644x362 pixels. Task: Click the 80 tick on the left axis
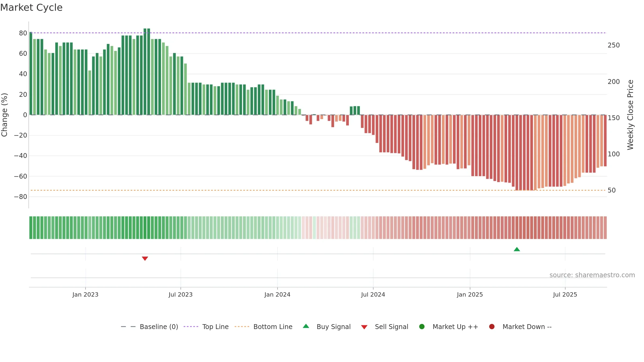coord(23,33)
